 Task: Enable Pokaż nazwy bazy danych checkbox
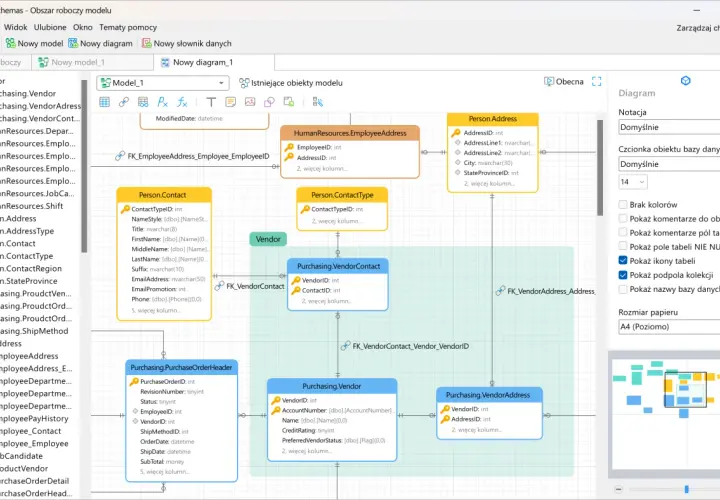623,289
